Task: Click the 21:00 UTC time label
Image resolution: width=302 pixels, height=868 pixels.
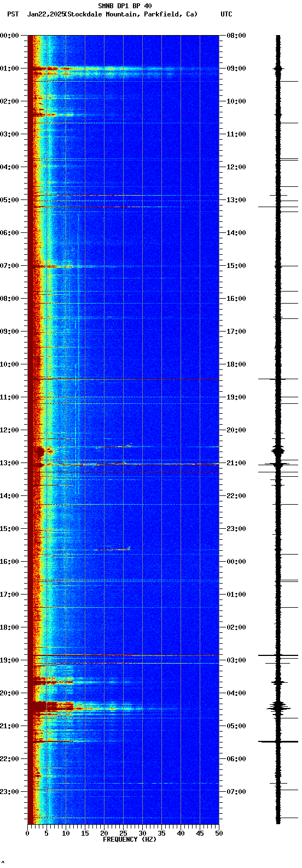Action: [236, 463]
